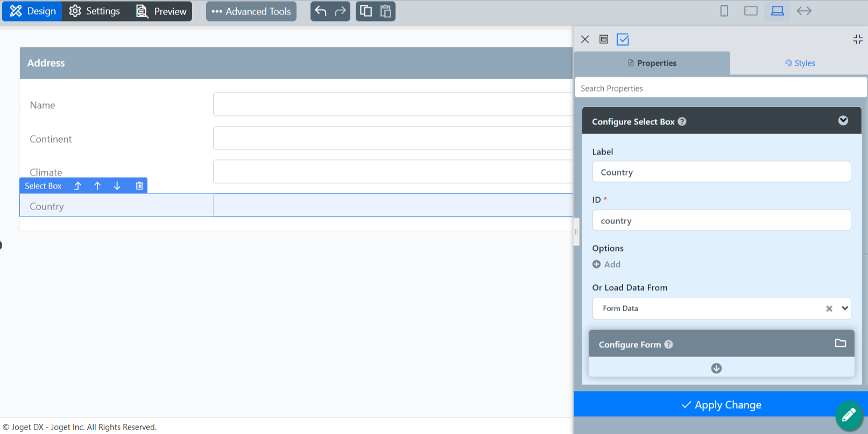The width and height of the screenshot is (868, 434).
Task: Edit the Label field containing Country
Action: (x=721, y=172)
